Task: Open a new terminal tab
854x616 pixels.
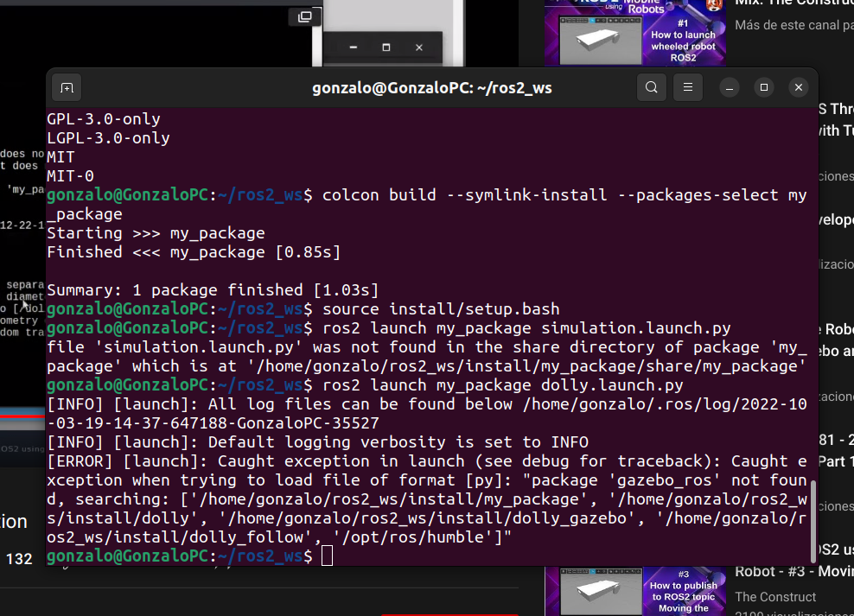Action: (67, 87)
